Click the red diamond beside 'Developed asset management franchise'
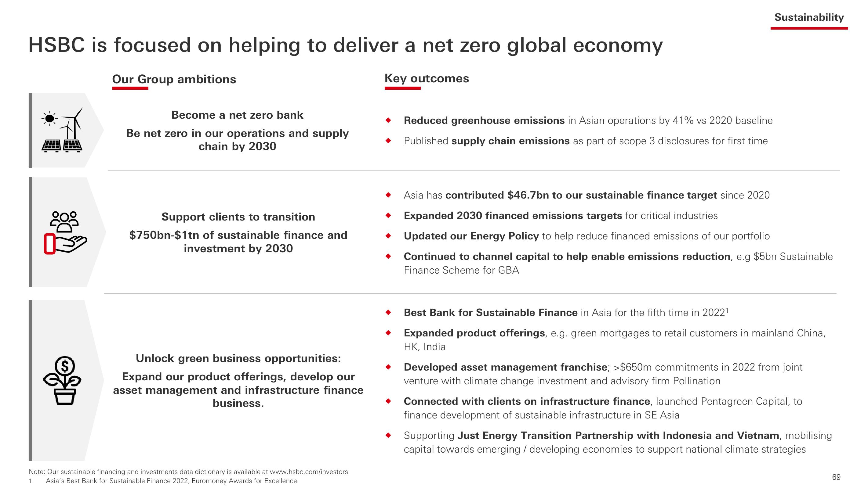The width and height of the screenshot is (868, 488). point(388,367)
